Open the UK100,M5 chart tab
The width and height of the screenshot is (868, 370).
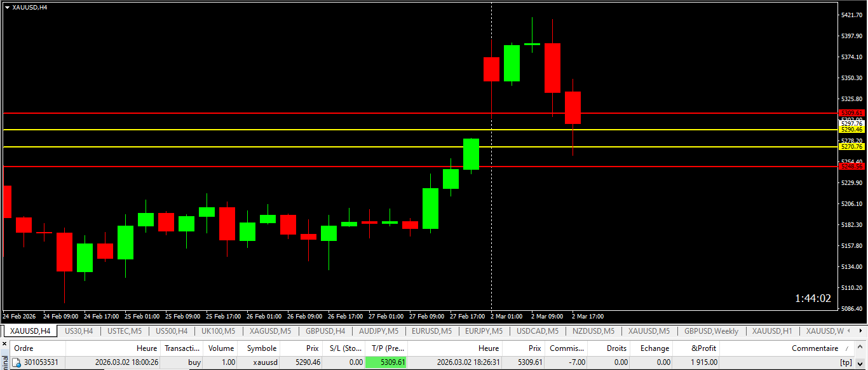218,331
